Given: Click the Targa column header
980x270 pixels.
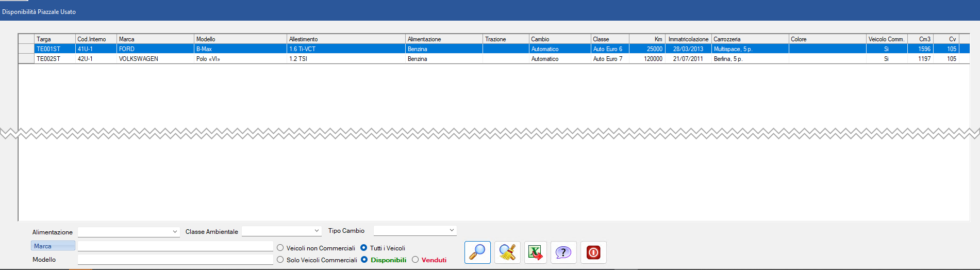Looking at the screenshot, I should (x=55, y=39).
